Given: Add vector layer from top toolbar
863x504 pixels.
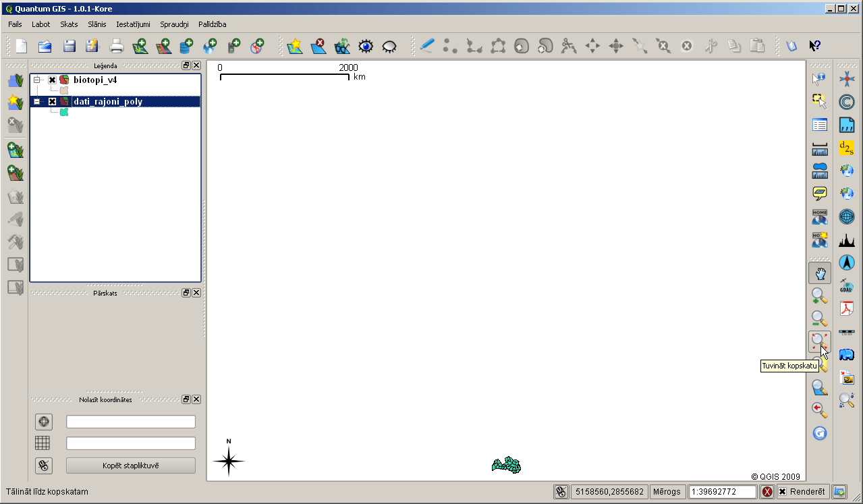Looking at the screenshot, I should tap(140, 46).
